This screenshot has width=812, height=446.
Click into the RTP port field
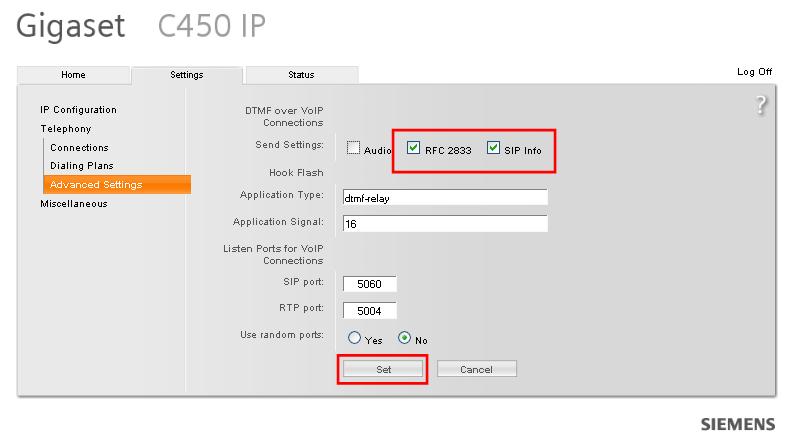click(369, 311)
